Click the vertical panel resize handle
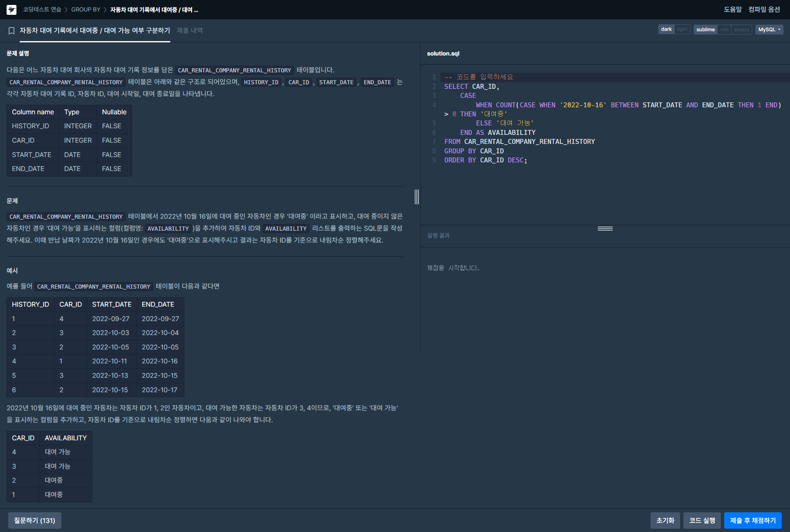The height and width of the screenshot is (532, 790). 417,197
